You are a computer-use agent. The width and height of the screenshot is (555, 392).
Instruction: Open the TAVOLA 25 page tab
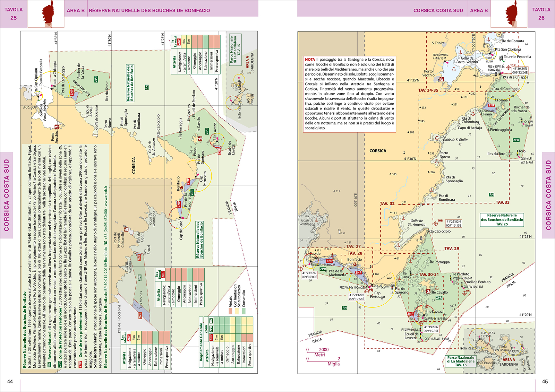coord(14,14)
